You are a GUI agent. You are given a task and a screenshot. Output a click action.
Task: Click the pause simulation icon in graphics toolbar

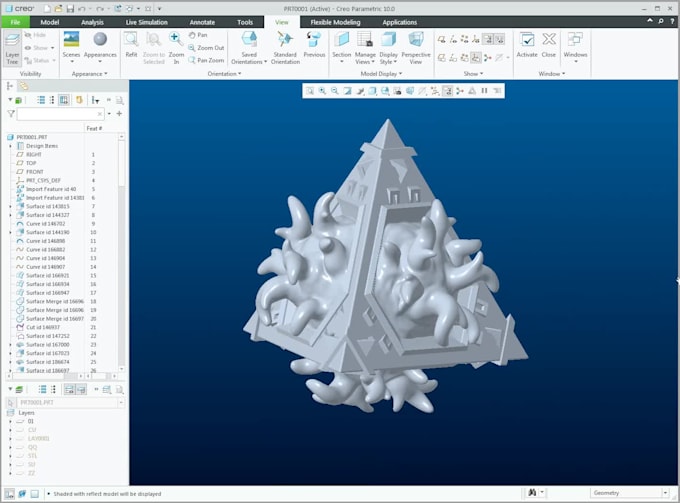pos(484,91)
